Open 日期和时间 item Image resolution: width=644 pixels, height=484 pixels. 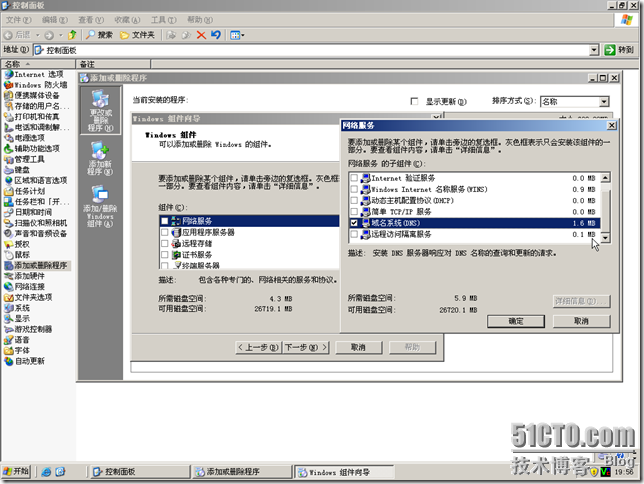click(28, 212)
